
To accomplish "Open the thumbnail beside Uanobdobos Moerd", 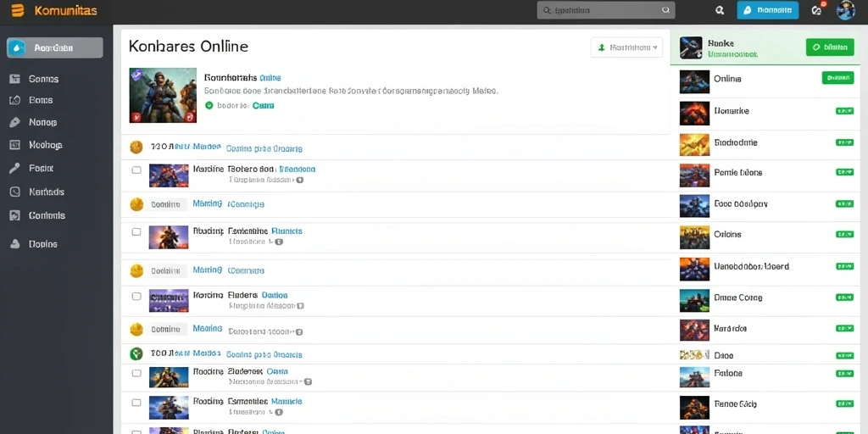I will tap(694, 269).
